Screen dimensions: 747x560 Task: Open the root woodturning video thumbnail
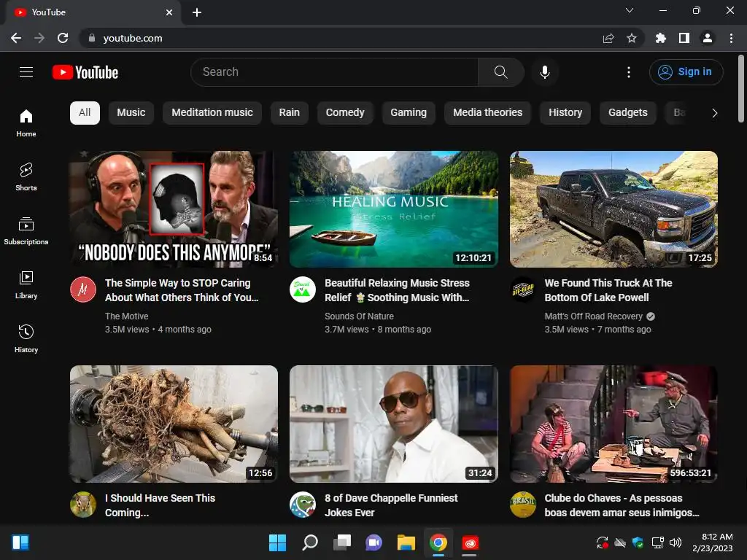[x=174, y=424]
